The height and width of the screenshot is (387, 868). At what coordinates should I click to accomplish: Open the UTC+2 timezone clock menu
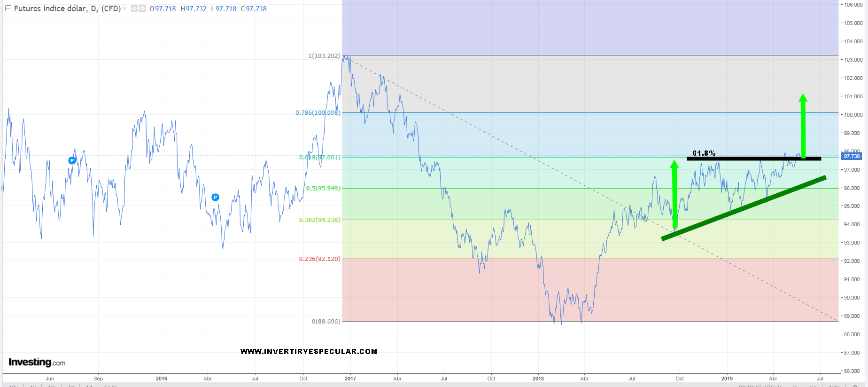click(x=759, y=386)
